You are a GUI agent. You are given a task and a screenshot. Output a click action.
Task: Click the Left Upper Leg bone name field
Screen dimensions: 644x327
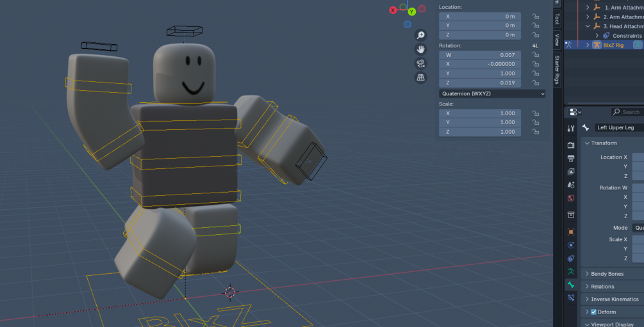click(x=620, y=127)
